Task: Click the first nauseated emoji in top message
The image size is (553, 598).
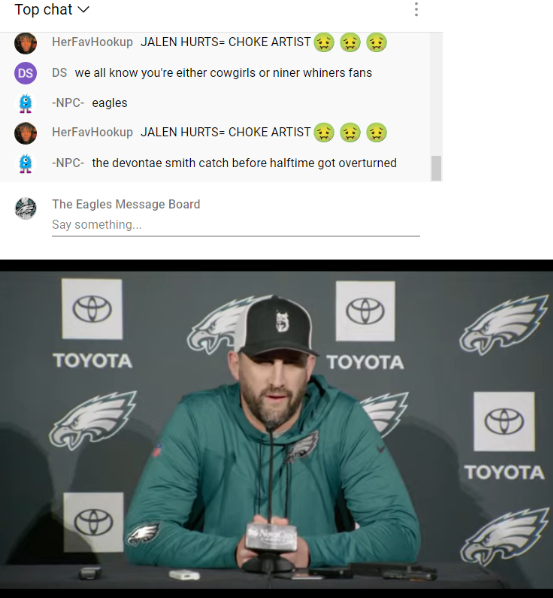Action: 324,42
